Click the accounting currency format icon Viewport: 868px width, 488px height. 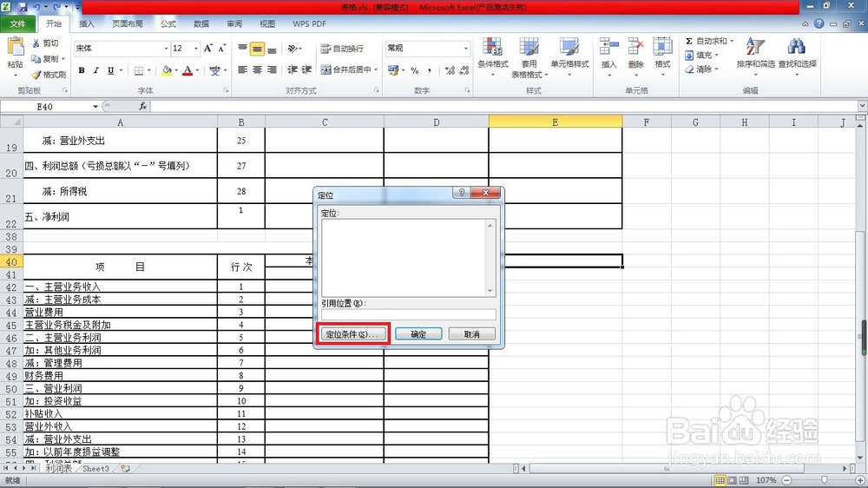393,69
